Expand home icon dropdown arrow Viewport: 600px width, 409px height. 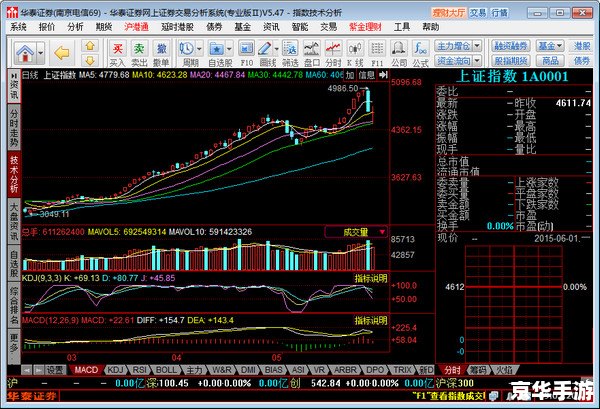click(x=41, y=52)
